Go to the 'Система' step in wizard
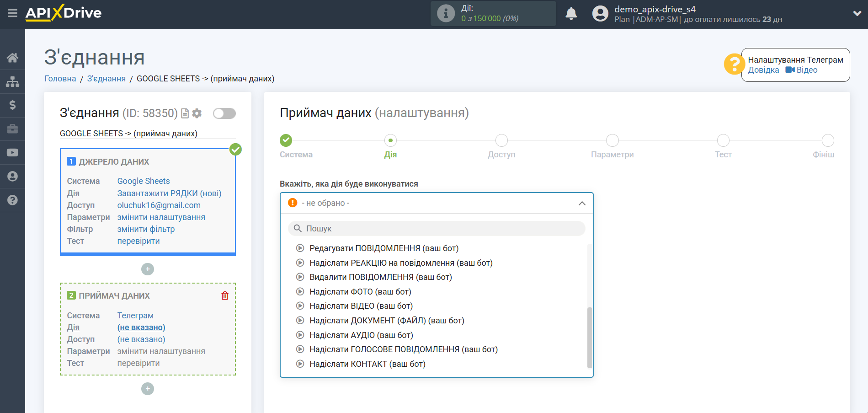The image size is (868, 413). [286, 140]
